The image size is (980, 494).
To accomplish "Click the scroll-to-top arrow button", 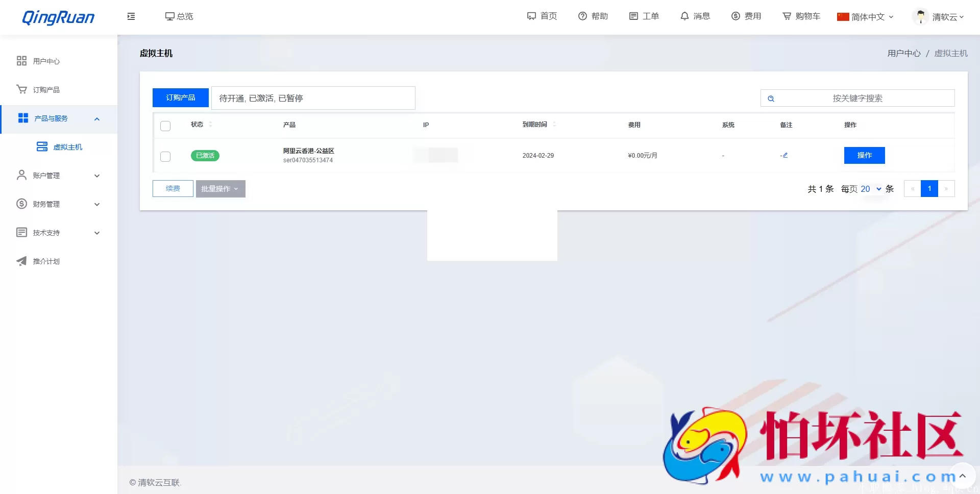I will point(963,474).
